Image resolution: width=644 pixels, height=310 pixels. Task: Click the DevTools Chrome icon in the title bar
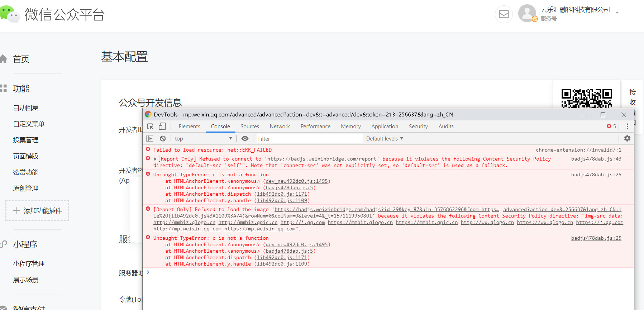click(148, 114)
